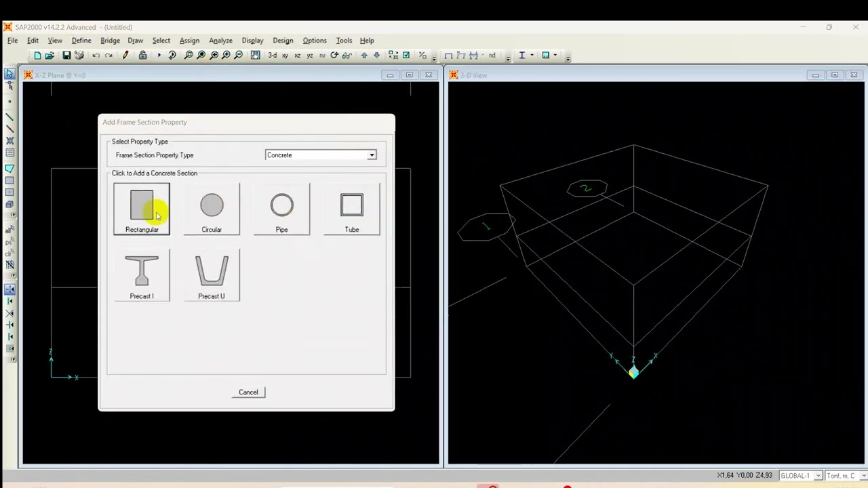
Task: Open the Select menu
Action: (x=161, y=41)
